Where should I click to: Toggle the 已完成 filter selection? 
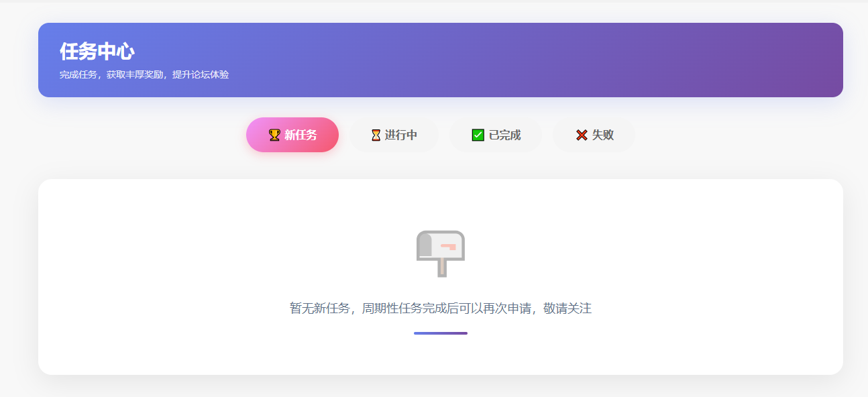[x=496, y=134]
